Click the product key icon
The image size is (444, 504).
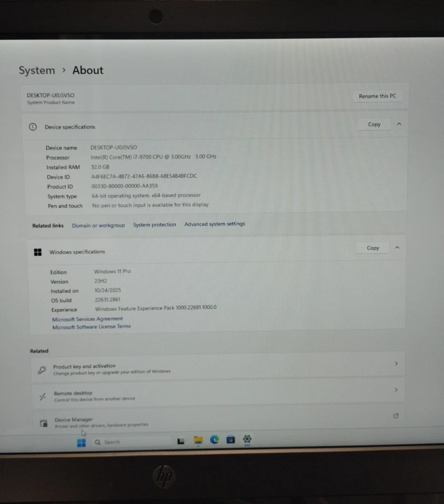pyautogui.click(x=42, y=370)
